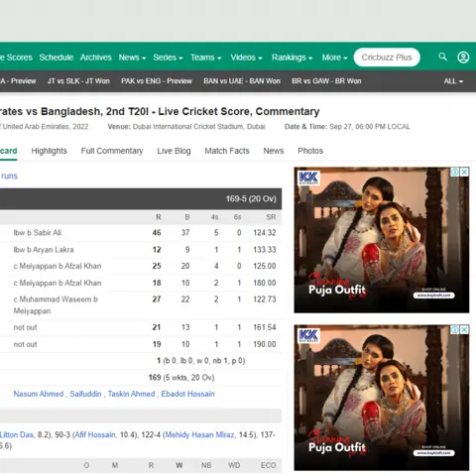Screen dimensions: 476x476
Task: Expand the News dropdown menu
Action: tap(132, 58)
